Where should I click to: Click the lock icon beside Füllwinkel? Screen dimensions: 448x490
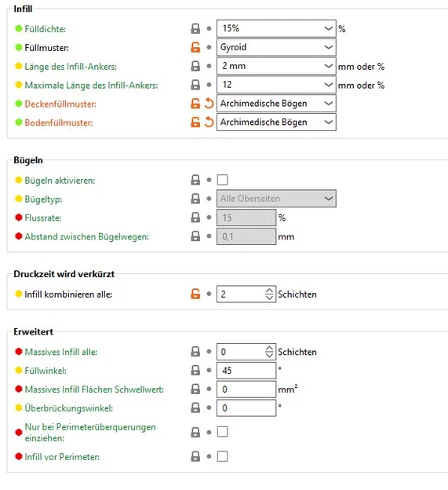[x=195, y=371]
